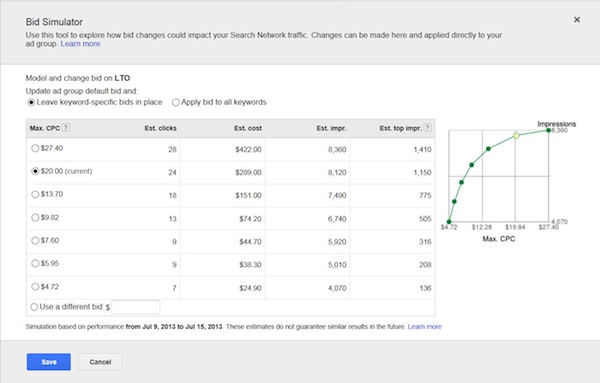Image resolution: width=600 pixels, height=383 pixels.
Task: Click the Est. clicks column header
Action: [x=160, y=128]
